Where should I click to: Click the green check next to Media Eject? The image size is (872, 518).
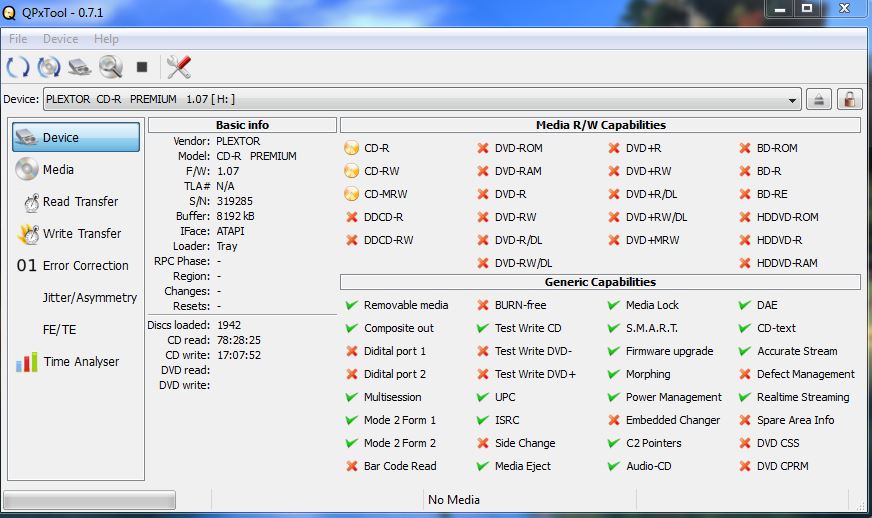(483, 466)
